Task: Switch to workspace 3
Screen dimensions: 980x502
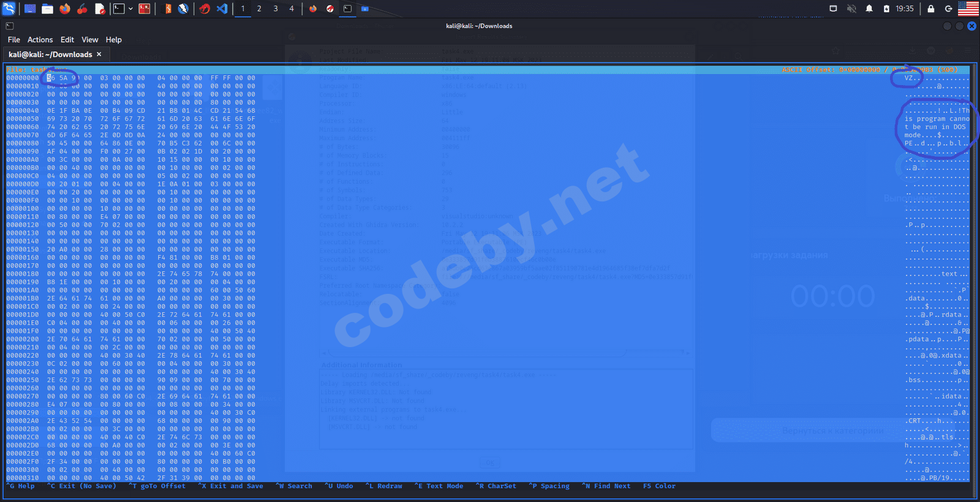Action: coord(276,9)
